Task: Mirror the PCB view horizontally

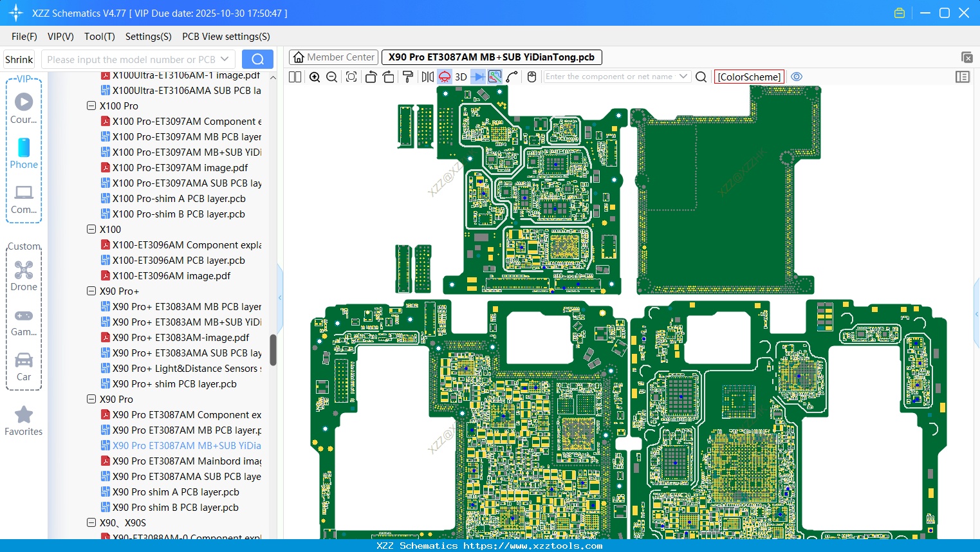Action: [x=428, y=77]
